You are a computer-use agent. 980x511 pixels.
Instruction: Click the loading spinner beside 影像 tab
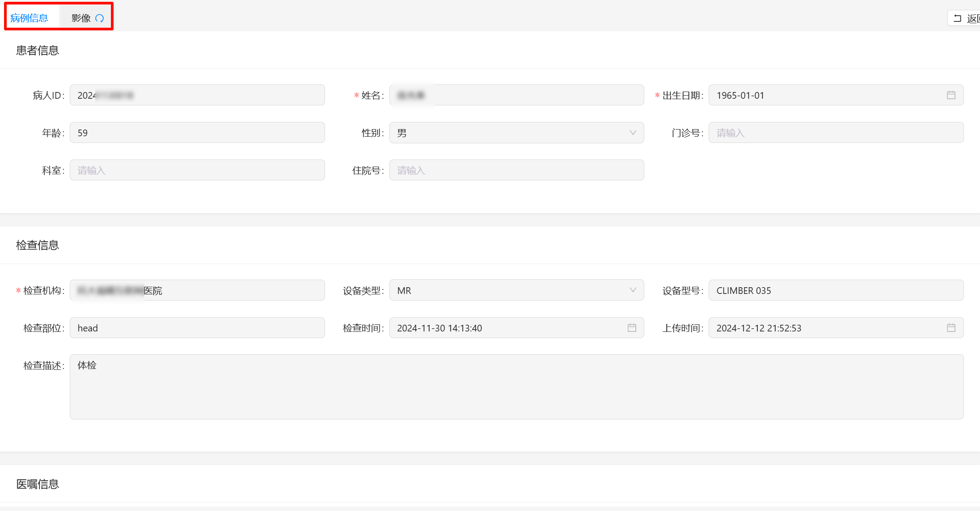tap(100, 18)
